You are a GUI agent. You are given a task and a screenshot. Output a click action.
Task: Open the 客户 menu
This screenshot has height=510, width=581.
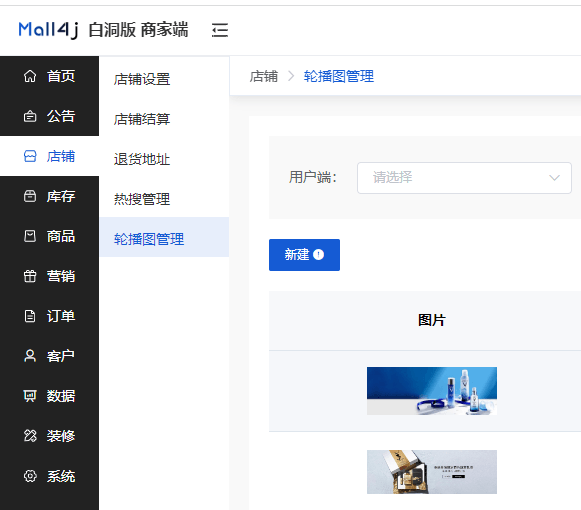pos(49,356)
